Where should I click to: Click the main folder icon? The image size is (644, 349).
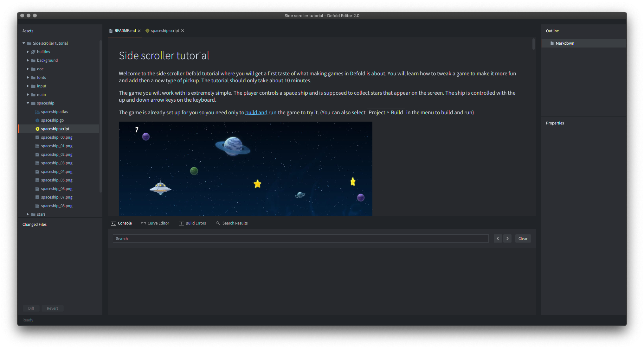33,95
